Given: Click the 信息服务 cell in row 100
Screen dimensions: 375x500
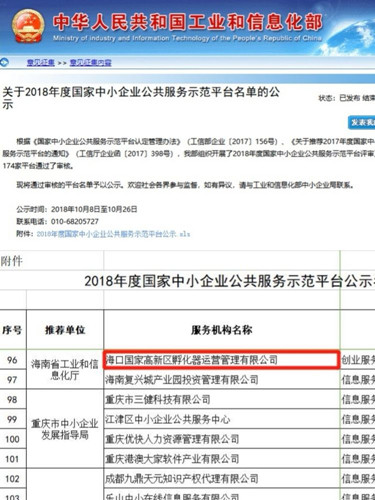Looking at the screenshot, I should pyautogui.click(x=358, y=439).
